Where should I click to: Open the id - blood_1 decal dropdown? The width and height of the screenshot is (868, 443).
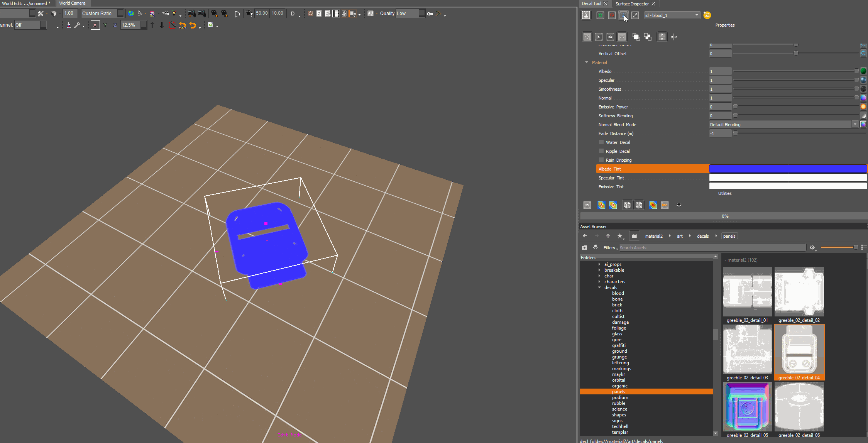pos(672,15)
